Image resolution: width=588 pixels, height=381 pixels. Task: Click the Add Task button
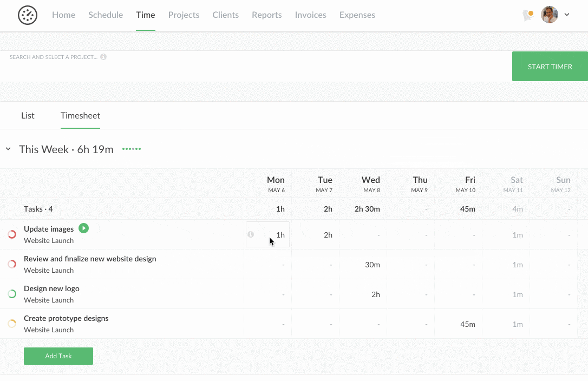point(58,356)
